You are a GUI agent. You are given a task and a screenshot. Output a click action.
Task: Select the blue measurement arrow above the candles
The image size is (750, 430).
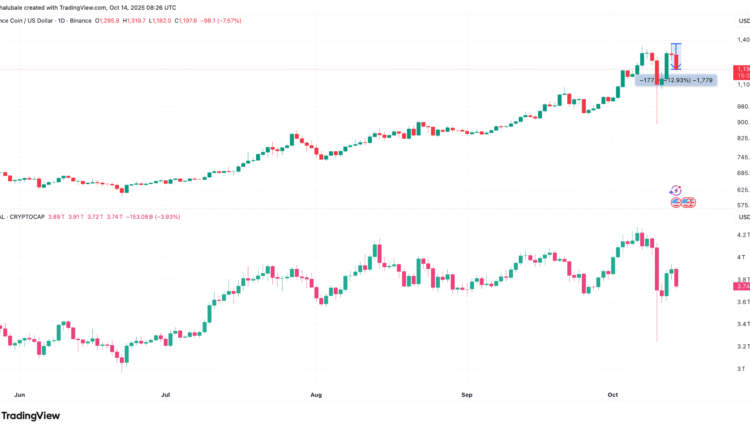(676, 57)
